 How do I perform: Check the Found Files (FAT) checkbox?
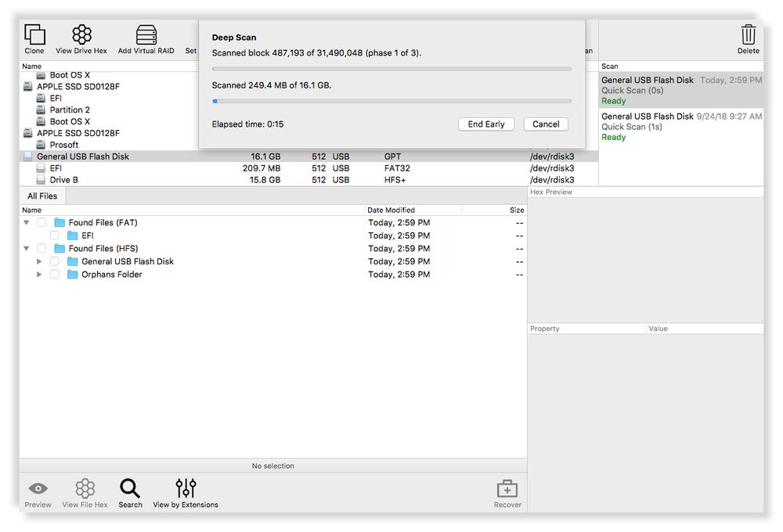click(x=40, y=222)
